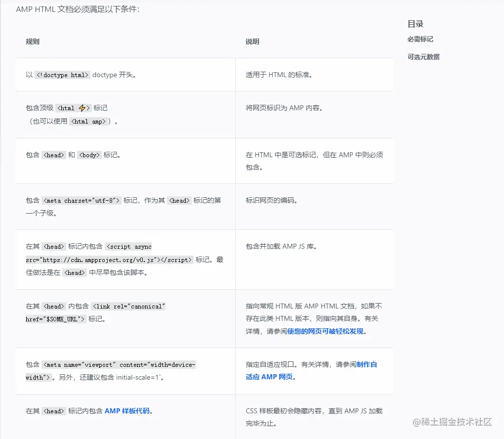Click the <link rel="canonical" code snippet

coord(128,307)
